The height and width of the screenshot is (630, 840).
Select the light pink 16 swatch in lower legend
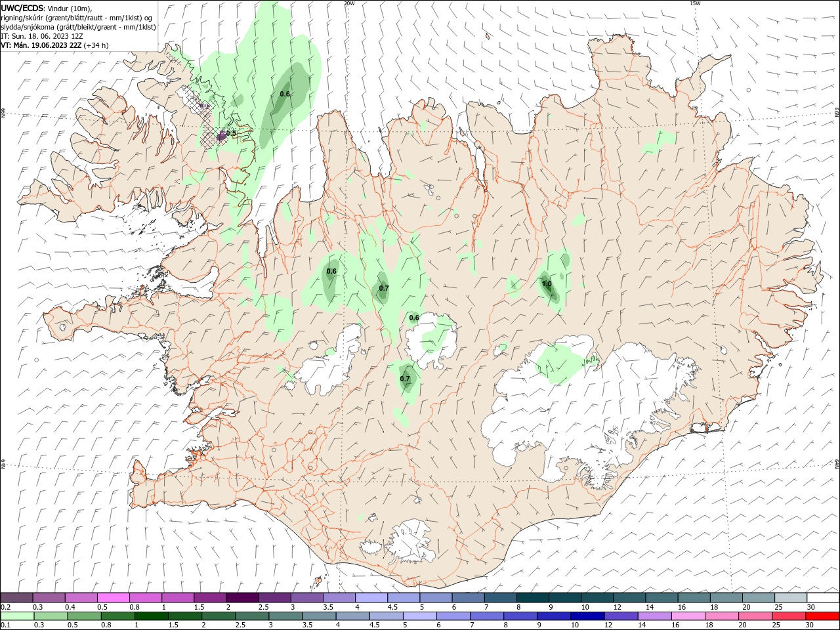(x=688, y=616)
